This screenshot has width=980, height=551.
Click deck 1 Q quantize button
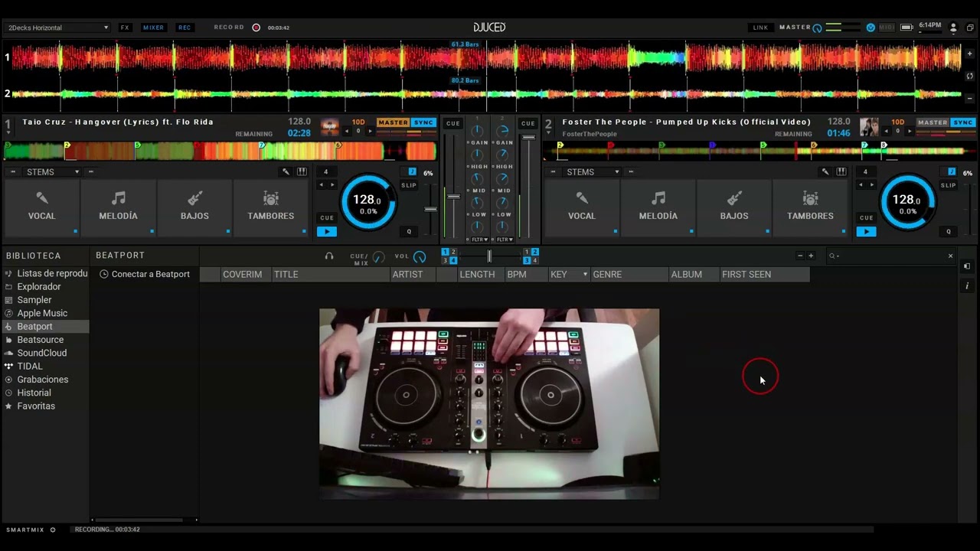[x=409, y=231]
